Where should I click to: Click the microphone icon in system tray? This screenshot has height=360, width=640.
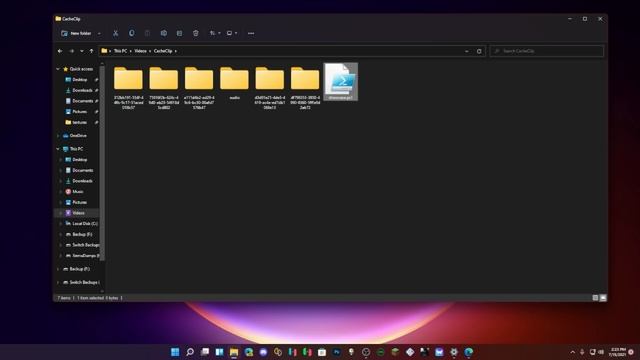coord(582,352)
